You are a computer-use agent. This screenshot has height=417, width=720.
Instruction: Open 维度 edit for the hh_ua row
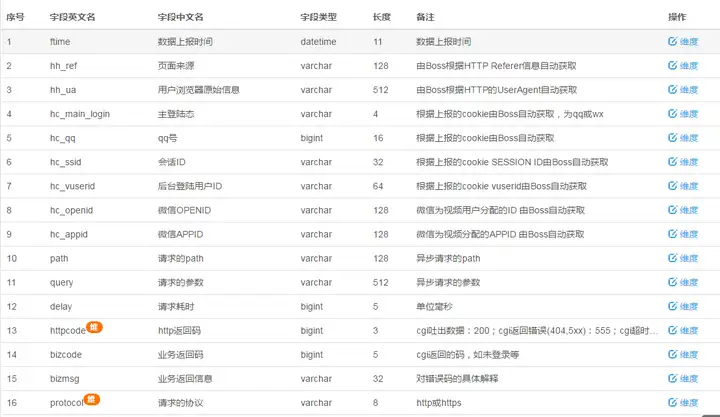click(683, 90)
